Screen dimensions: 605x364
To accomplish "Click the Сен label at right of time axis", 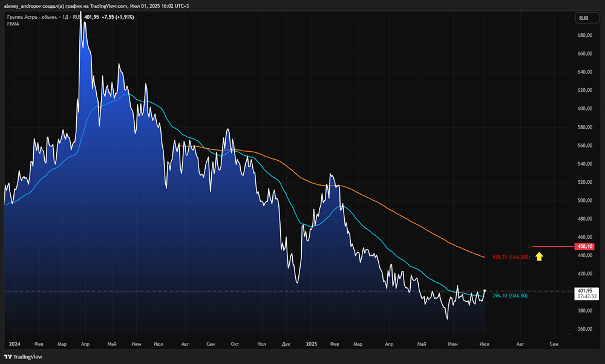I will pyautogui.click(x=553, y=343).
